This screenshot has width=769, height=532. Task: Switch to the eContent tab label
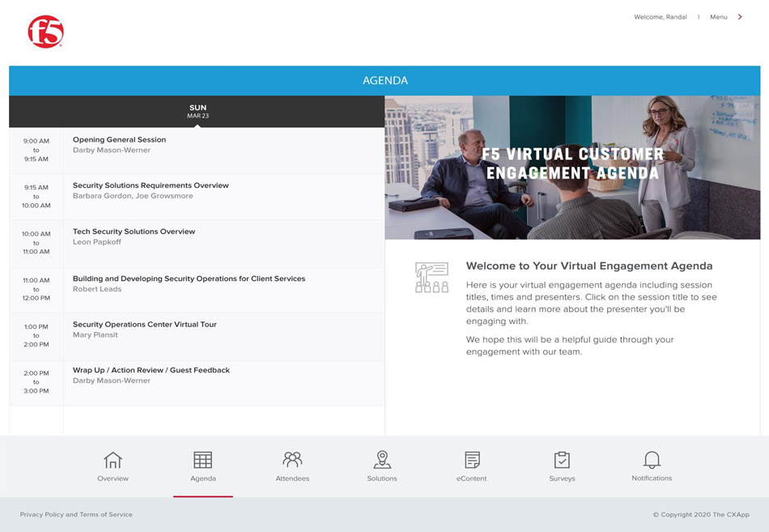pos(471,479)
